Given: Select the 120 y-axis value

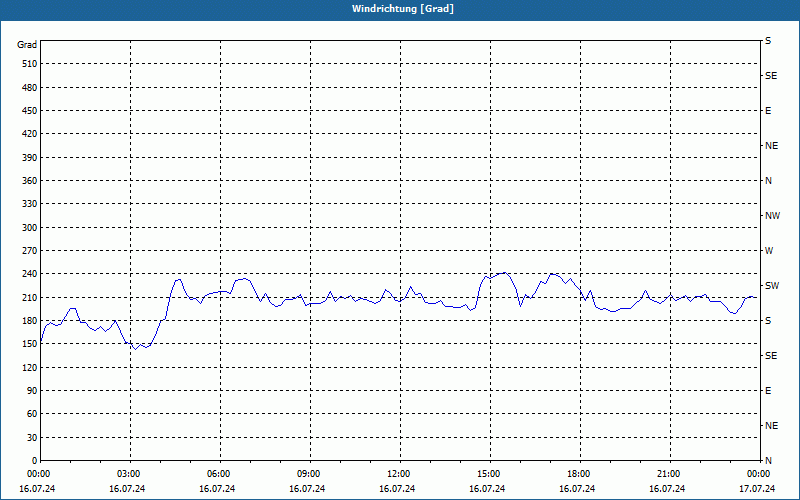Looking at the screenshot, I should (x=30, y=367).
